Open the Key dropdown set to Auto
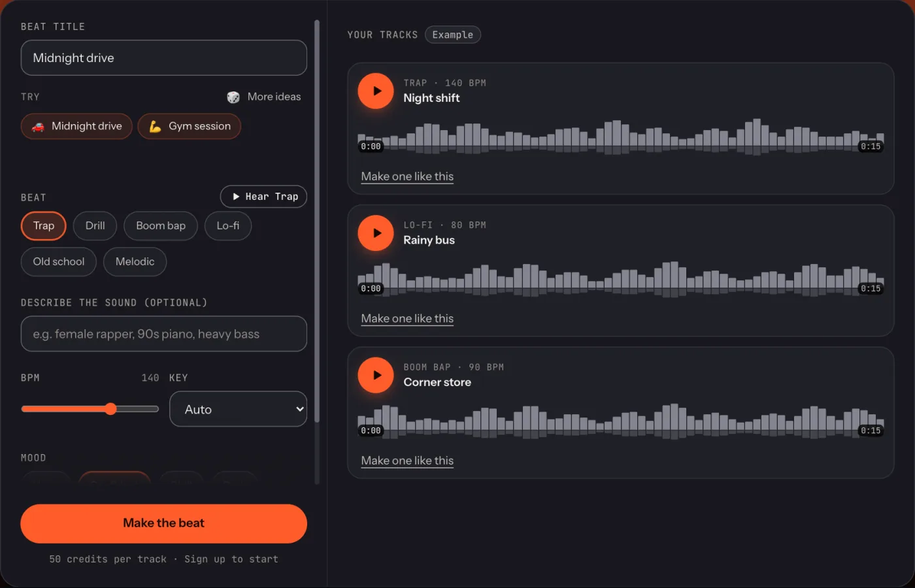The image size is (915, 588). (x=239, y=409)
